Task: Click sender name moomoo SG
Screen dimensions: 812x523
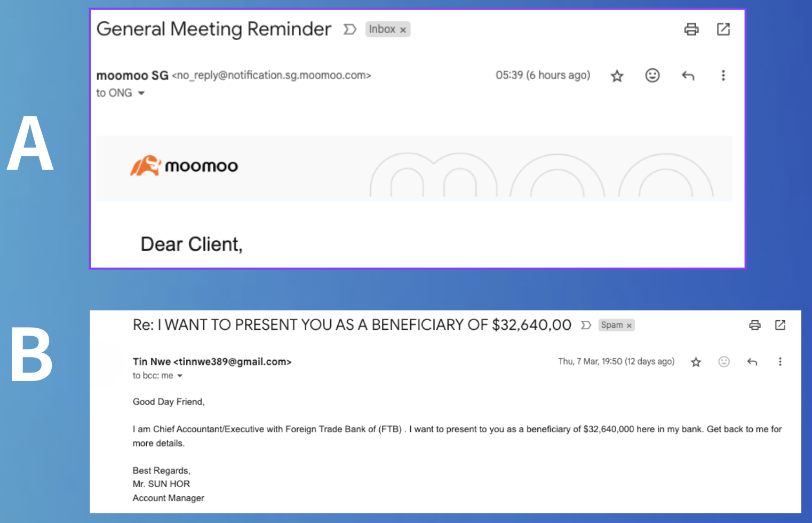Action: click(132, 76)
